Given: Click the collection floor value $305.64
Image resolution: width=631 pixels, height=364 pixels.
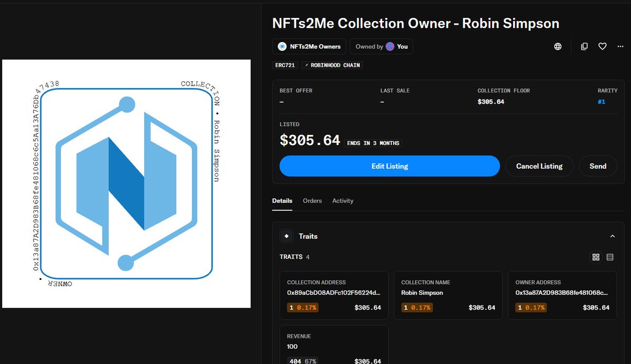Looking at the screenshot, I should (x=491, y=102).
